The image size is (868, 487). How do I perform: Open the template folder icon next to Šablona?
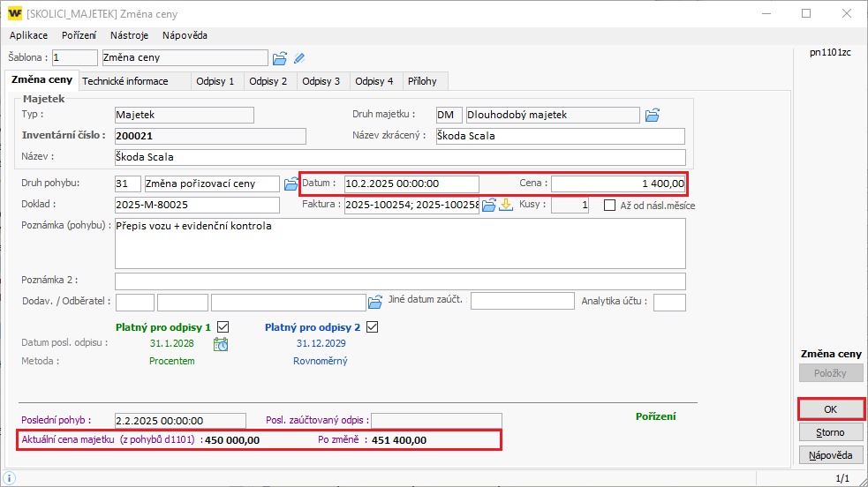(280, 58)
